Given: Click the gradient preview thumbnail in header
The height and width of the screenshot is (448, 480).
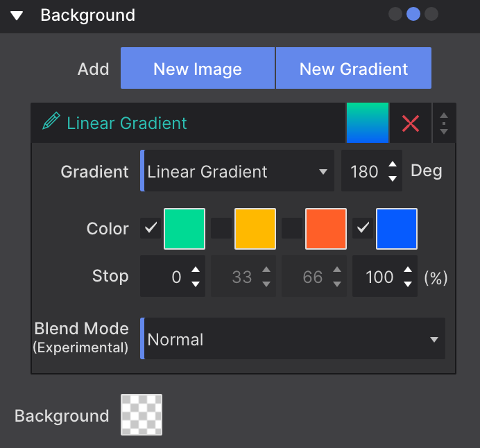Looking at the screenshot, I should (367, 123).
